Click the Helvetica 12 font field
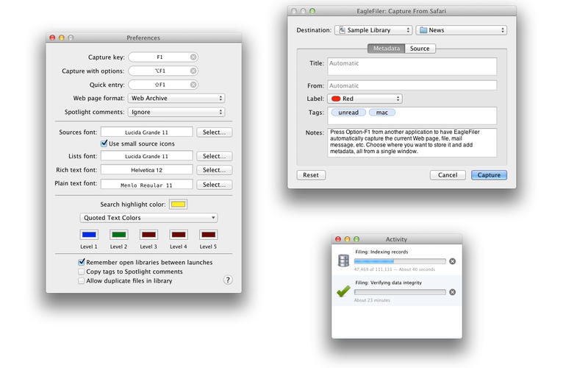Screen dimensions: 588x368 (146, 170)
